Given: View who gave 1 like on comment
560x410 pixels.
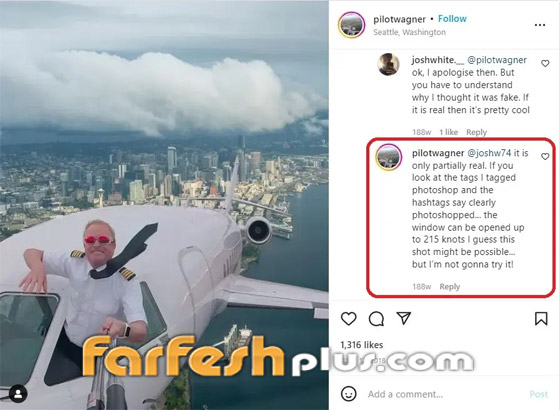Looking at the screenshot, I should [449, 132].
